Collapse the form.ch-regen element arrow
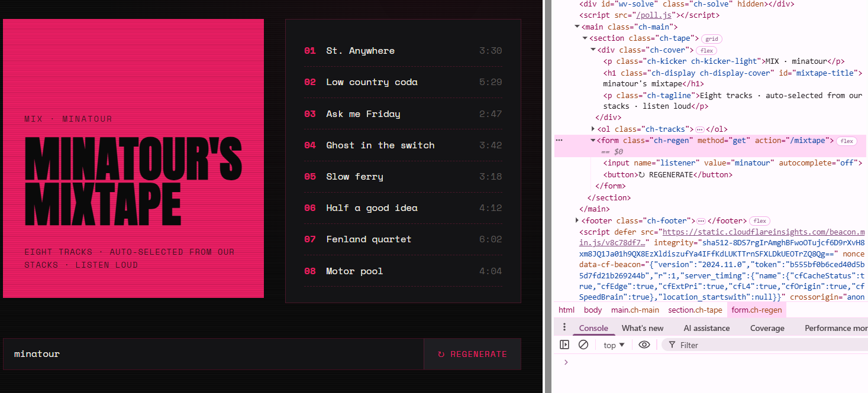Viewport: 868px width, 393px height. [x=593, y=141]
